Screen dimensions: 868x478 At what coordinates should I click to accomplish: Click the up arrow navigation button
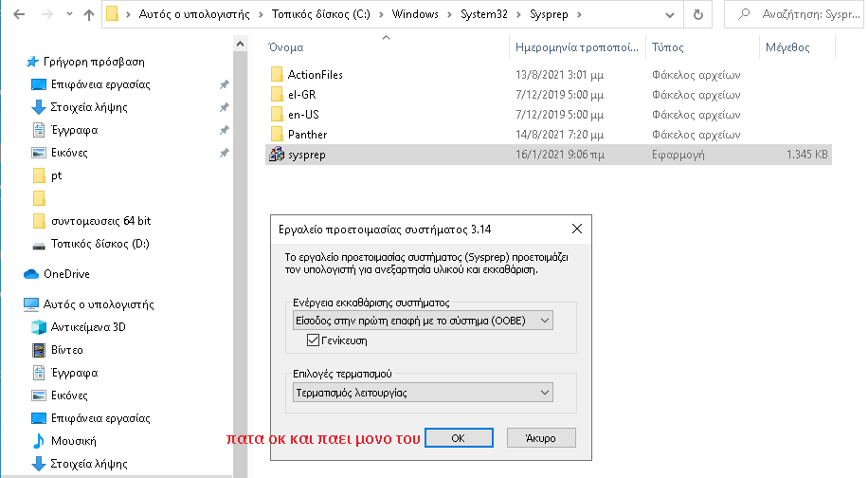click(x=89, y=15)
